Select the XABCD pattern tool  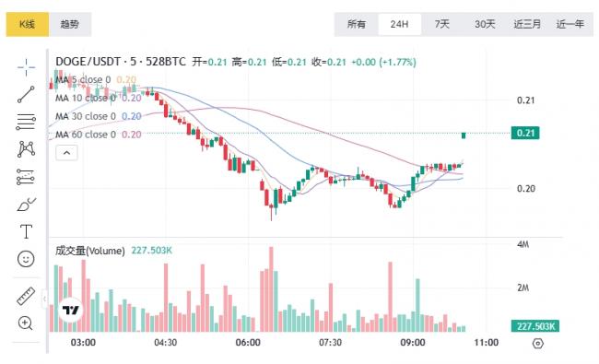coord(26,149)
